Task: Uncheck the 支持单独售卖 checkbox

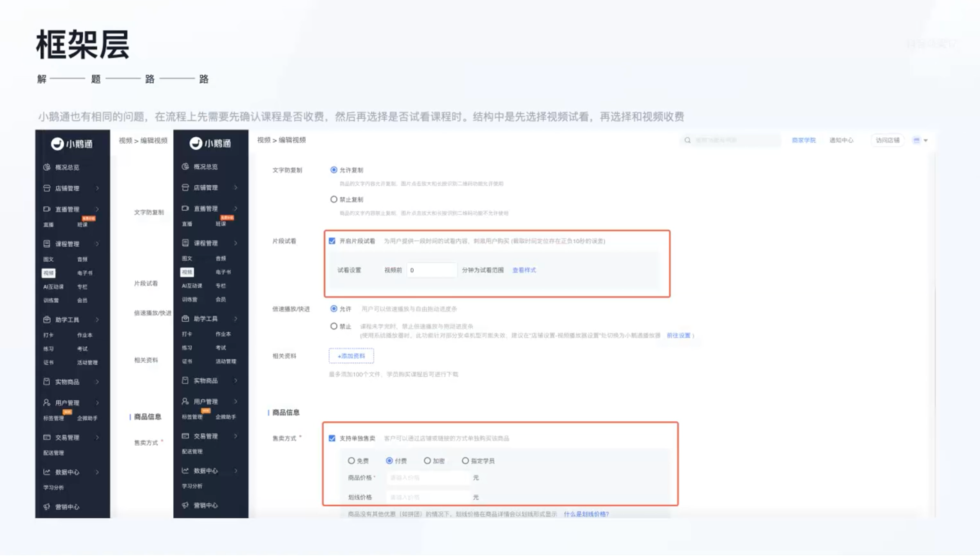Action: tap(332, 438)
